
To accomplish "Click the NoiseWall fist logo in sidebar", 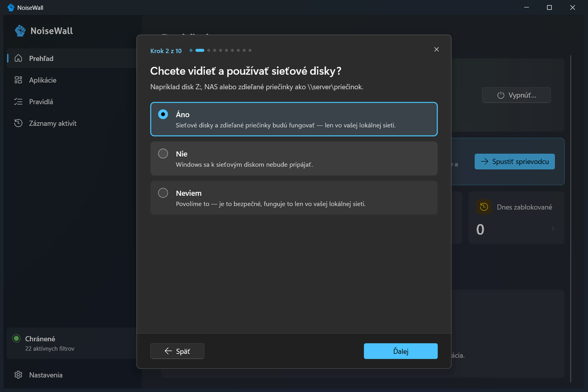I will pos(20,31).
